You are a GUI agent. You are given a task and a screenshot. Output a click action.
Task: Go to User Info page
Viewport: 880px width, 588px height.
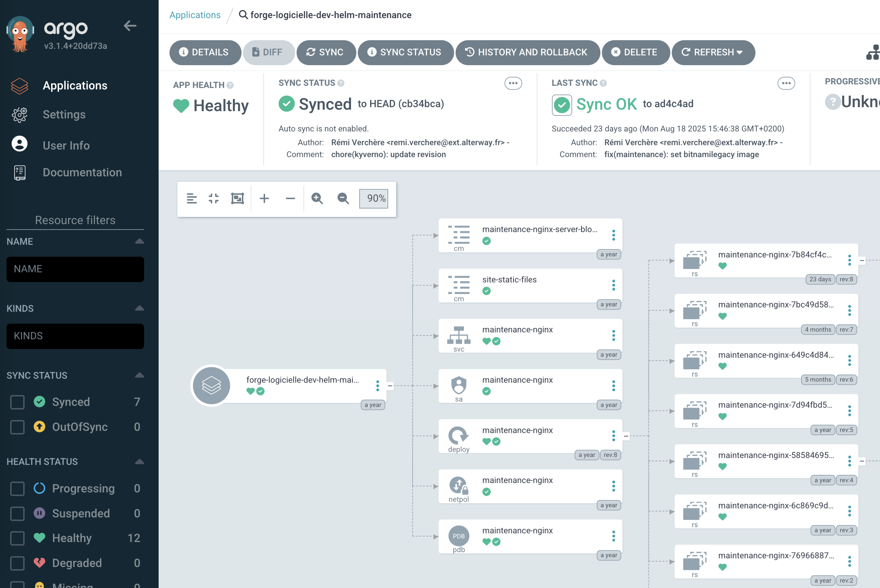[66, 145]
